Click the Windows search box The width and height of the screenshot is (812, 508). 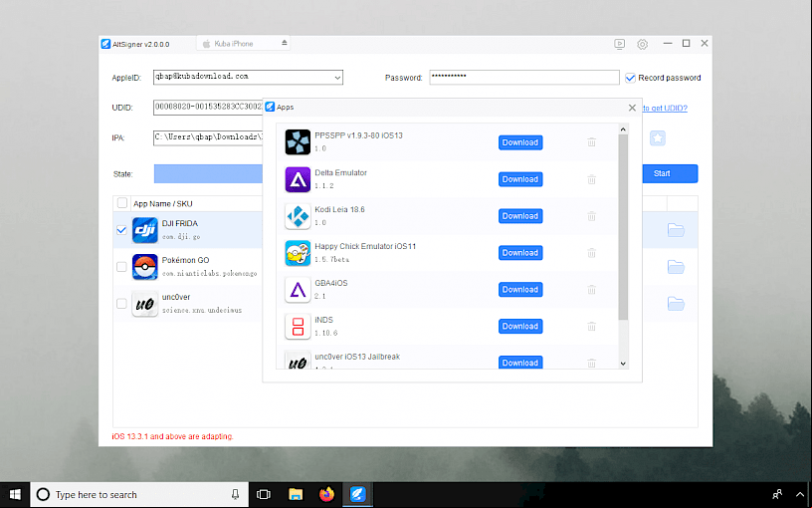coord(140,494)
